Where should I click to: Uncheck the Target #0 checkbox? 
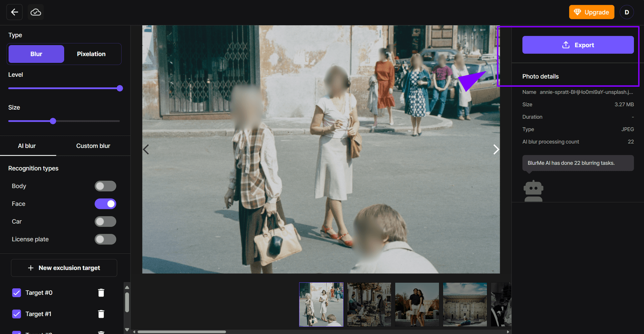16,292
